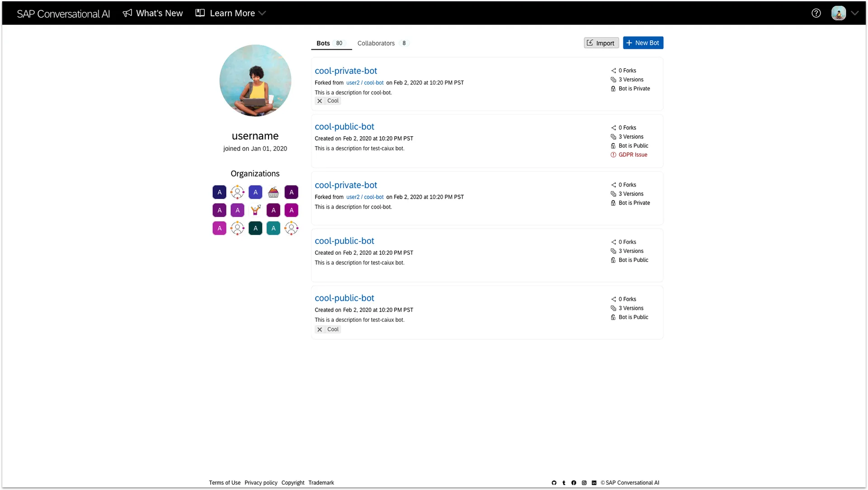Click the user avatar in the header

pyautogui.click(x=839, y=13)
